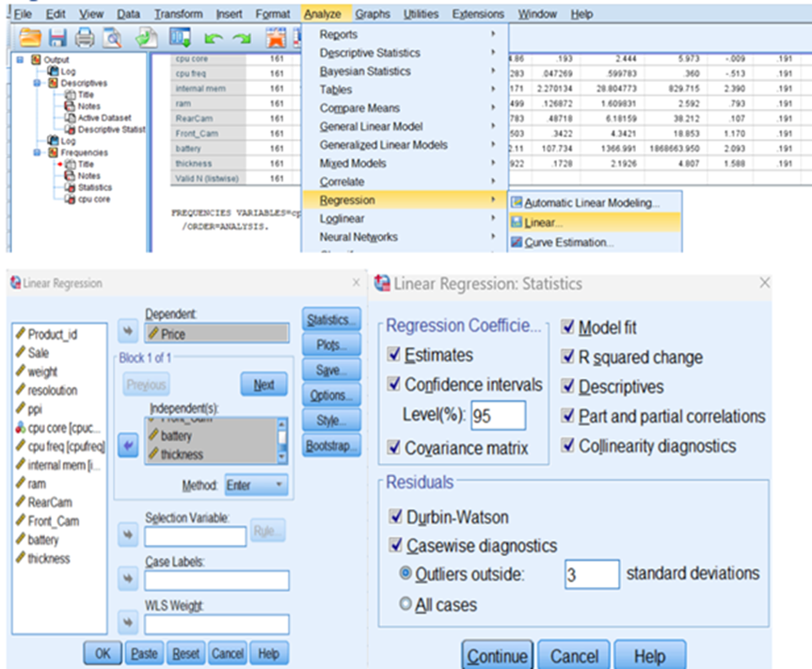
Task: Expand the Descriptive Statistics submenu
Action: coord(404,53)
